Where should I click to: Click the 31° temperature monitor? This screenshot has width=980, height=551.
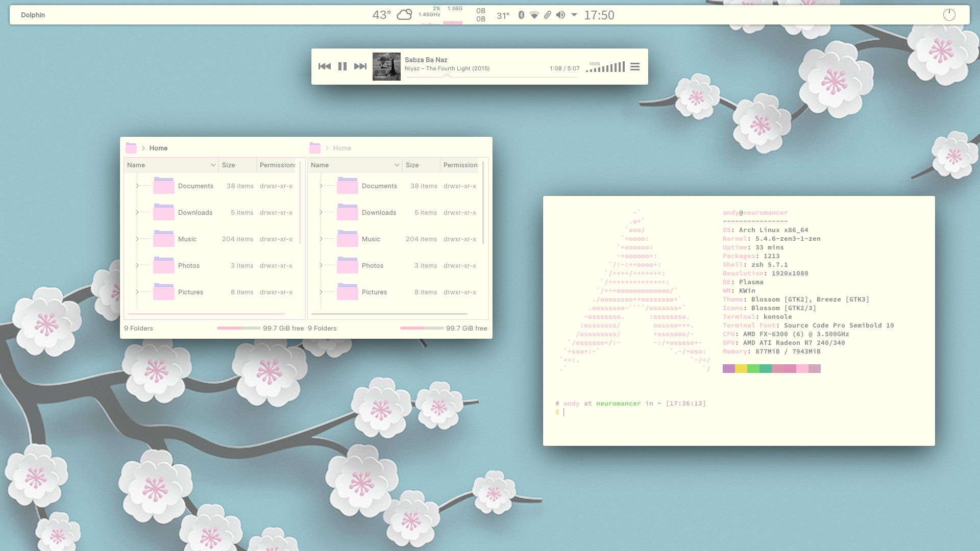503,16
